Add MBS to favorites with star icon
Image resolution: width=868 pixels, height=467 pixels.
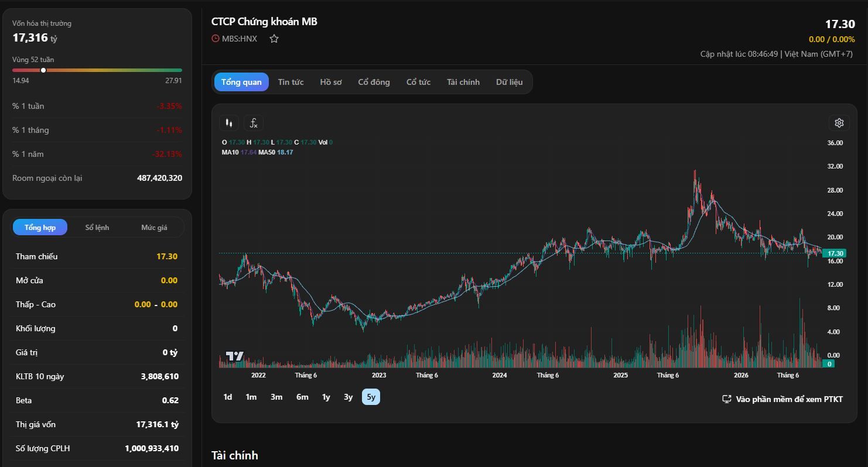tap(274, 39)
